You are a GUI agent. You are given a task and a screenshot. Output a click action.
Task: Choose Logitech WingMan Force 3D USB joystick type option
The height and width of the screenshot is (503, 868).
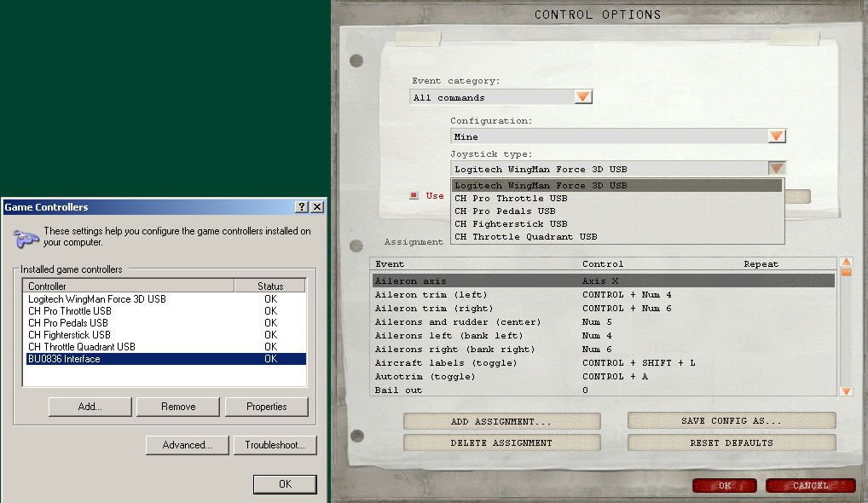[x=617, y=185]
